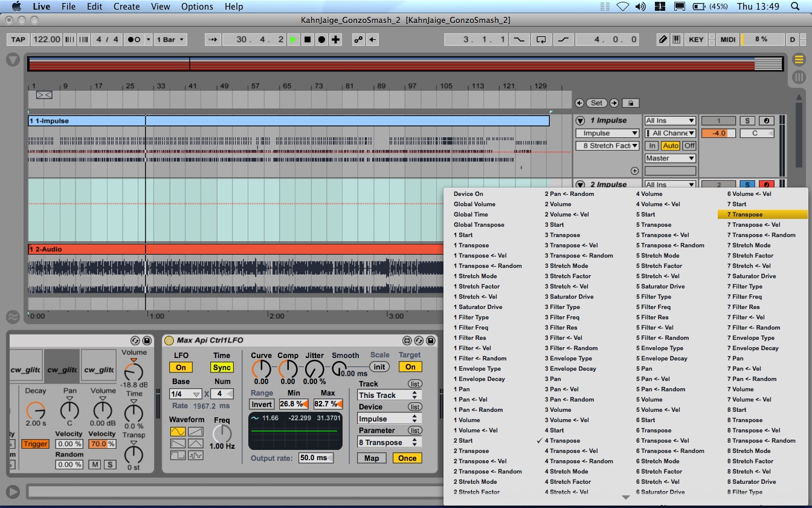Unfold the 1 Impulse track arrow
This screenshot has height=508, width=812.
coord(581,120)
